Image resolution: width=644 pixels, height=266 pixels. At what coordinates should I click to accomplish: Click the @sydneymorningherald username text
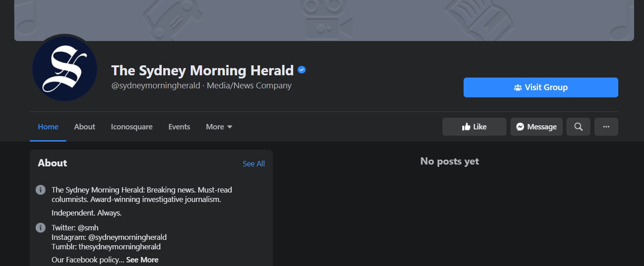tap(156, 86)
